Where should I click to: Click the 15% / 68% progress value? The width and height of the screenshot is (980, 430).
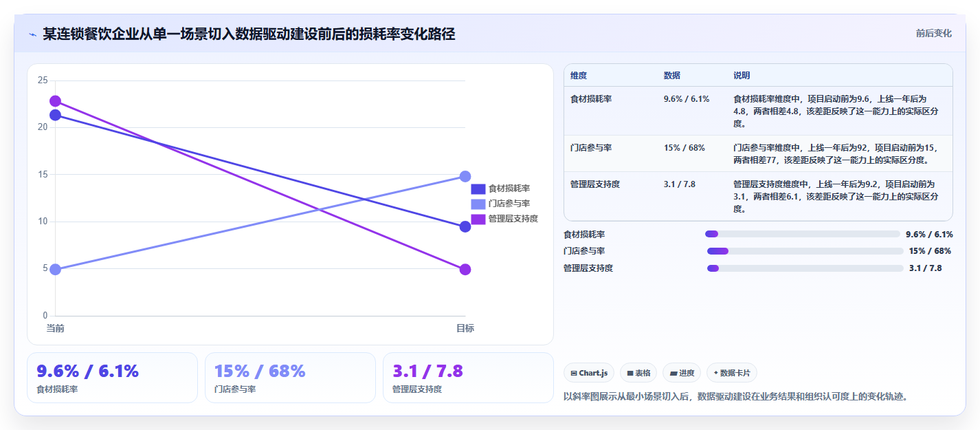(930, 251)
